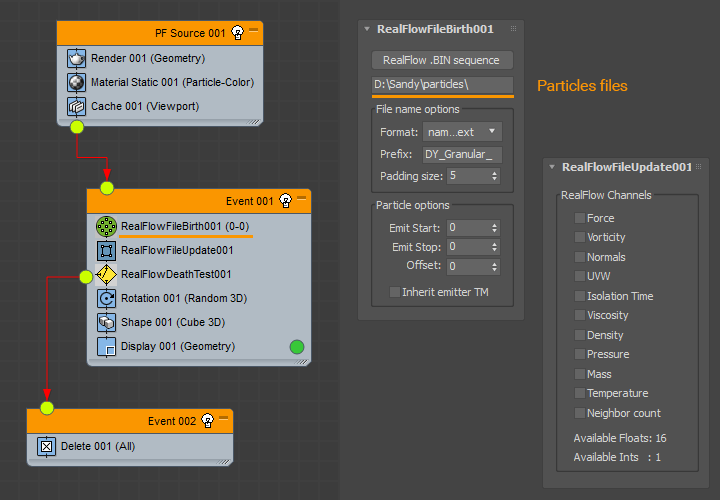The height and width of the screenshot is (500, 720).
Task: Collapse the RealFlowFileUpdate001 rollout
Action: tap(553, 167)
